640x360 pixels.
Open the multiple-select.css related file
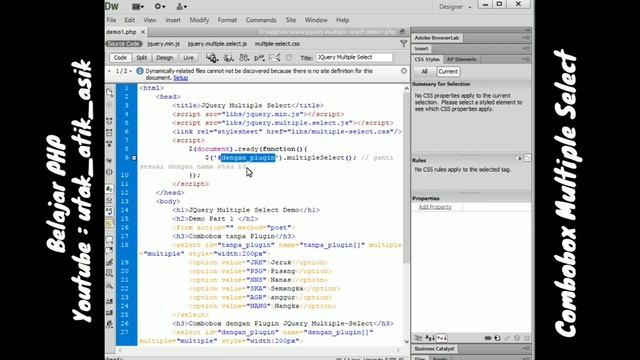point(277,44)
